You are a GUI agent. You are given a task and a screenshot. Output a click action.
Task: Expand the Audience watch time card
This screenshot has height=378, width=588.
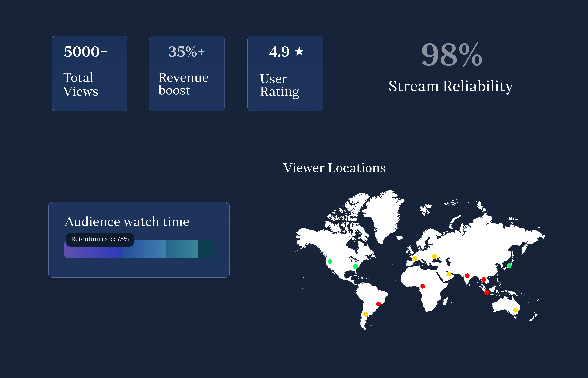point(139,239)
